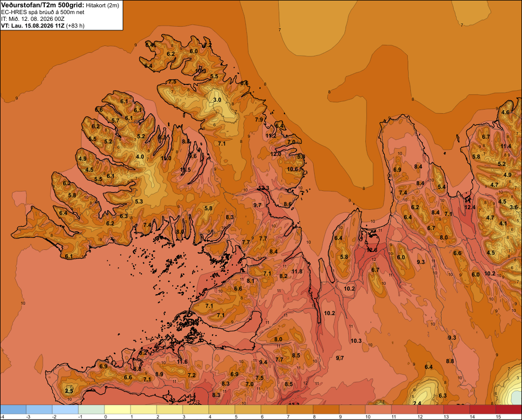This screenshot has height=420, width=522.
Task: Pick the orange legend swatch between 8 and 9
Action: [326, 410]
